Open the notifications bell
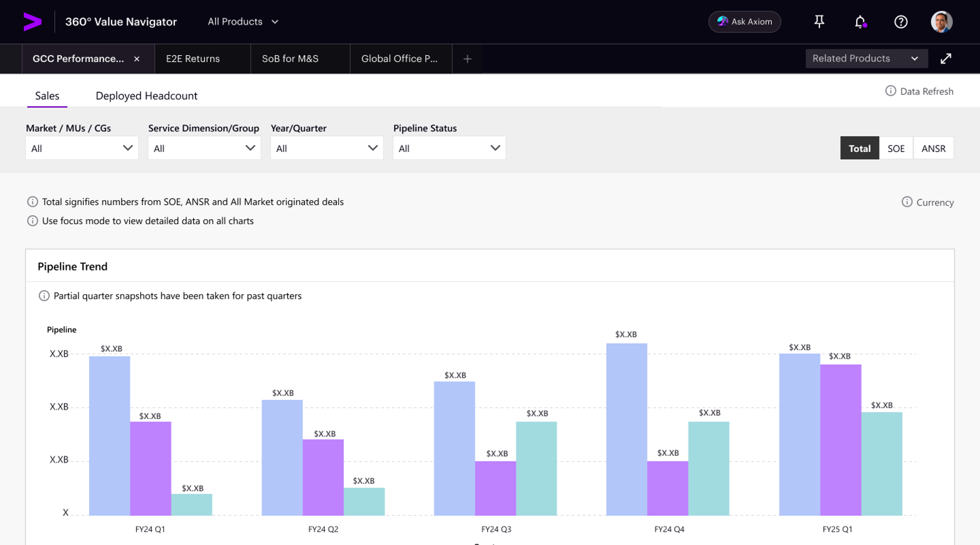980x545 pixels. point(859,22)
